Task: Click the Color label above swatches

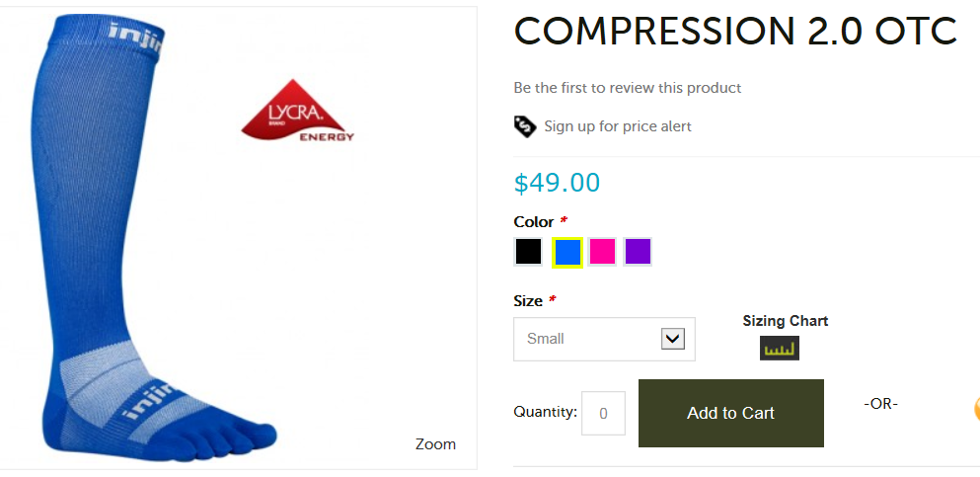Action: tap(533, 221)
